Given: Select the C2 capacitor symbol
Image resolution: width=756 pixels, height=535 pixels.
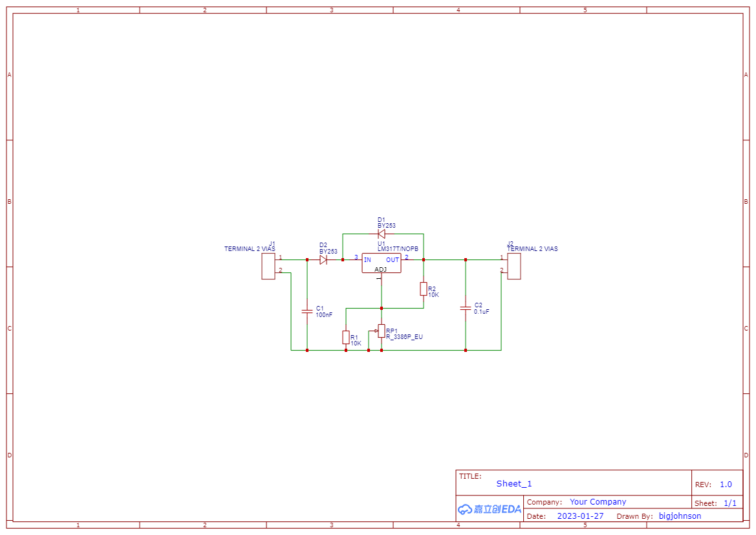Looking at the screenshot, I should point(465,308).
